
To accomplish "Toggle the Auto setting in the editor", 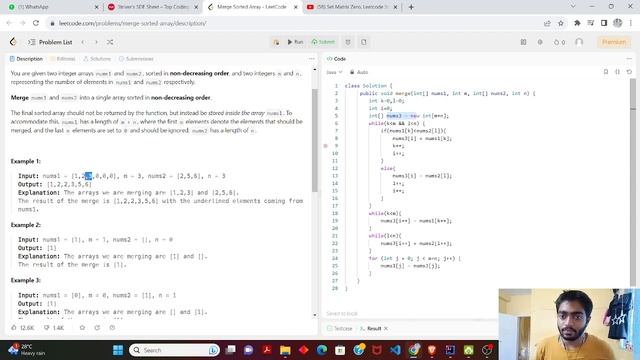I will [359, 72].
